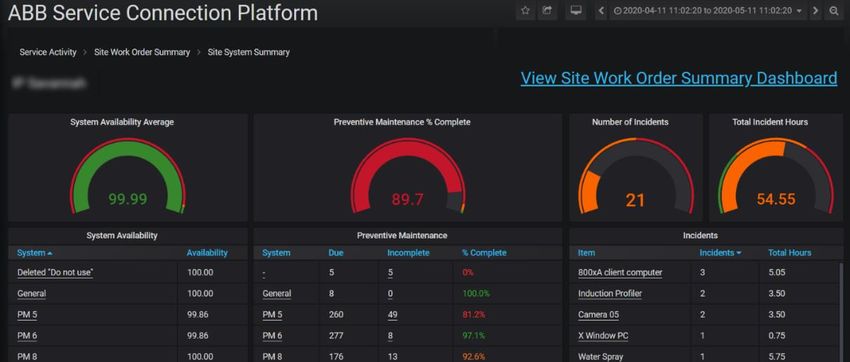This screenshot has width=850, height=362.
Task: Sort by Incomplete column header
Action: pyautogui.click(x=408, y=253)
